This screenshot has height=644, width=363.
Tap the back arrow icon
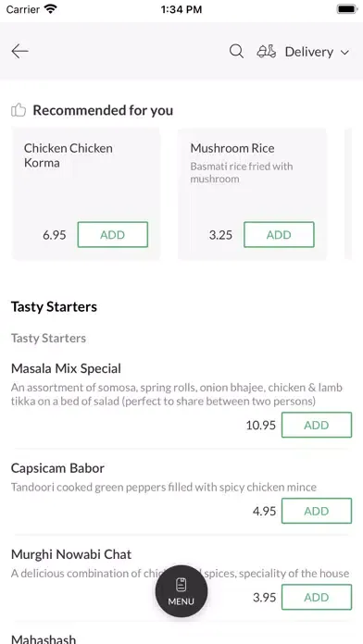(19, 51)
